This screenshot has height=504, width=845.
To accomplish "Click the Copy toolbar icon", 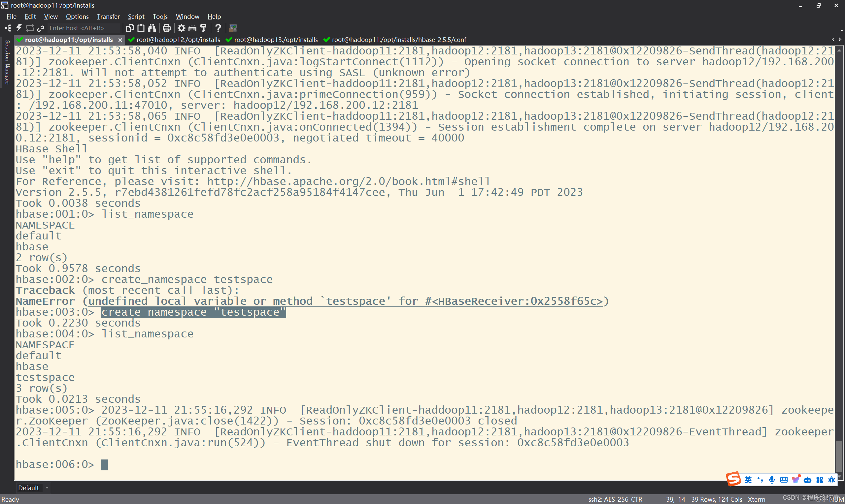I will [x=130, y=28].
